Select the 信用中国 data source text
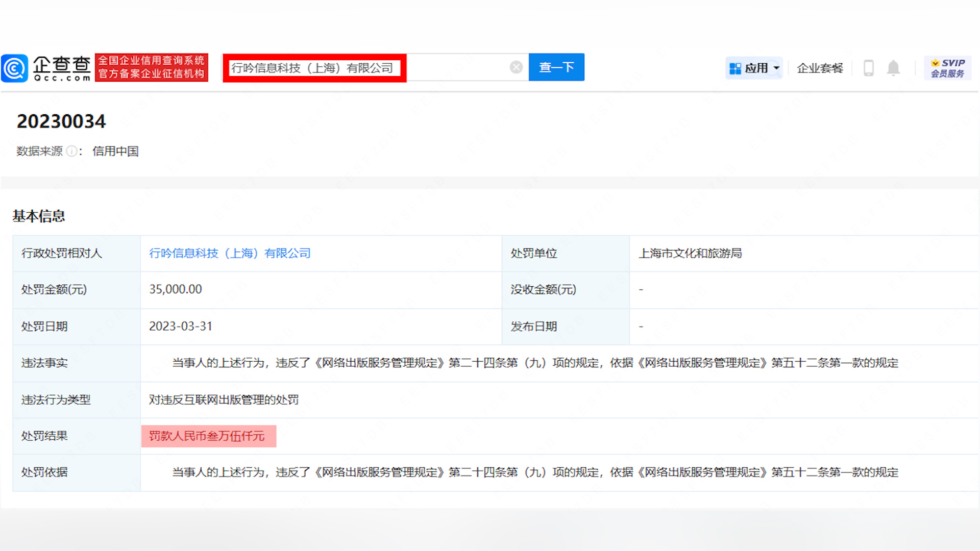The height and width of the screenshot is (551, 980). pyautogui.click(x=115, y=152)
